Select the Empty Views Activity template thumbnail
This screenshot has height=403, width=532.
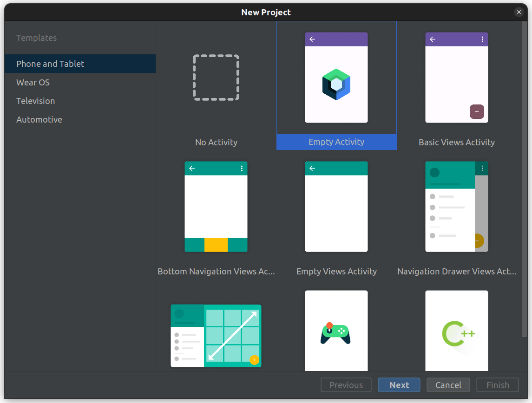click(x=336, y=207)
